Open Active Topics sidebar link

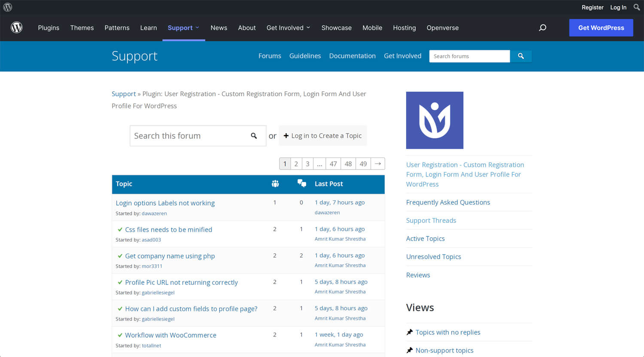(x=425, y=239)
